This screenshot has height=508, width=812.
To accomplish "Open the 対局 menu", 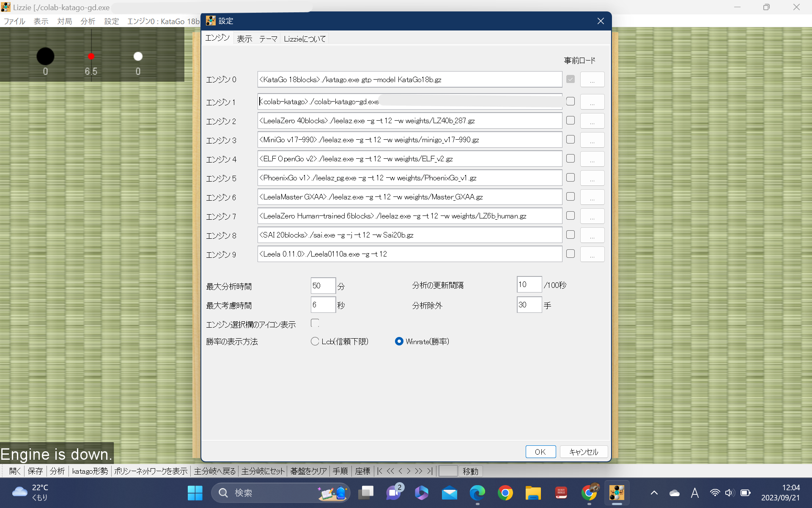I will [65, 21].
